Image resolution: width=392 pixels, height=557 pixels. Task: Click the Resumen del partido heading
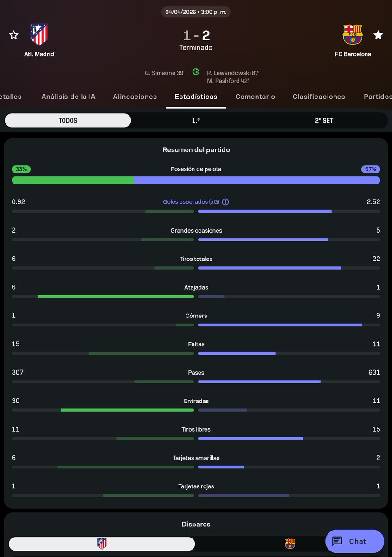click(x=196, y=150)
